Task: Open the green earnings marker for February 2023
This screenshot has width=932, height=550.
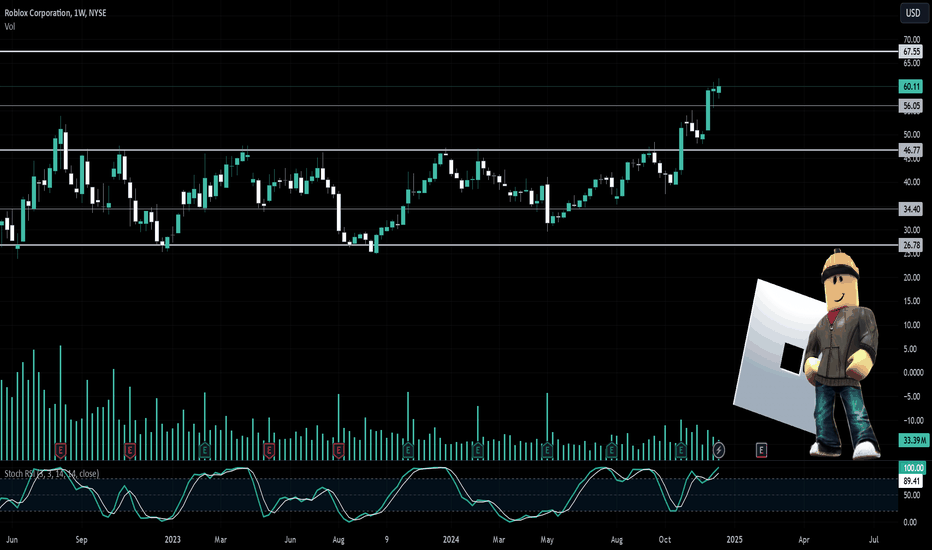Action: (204, 450)
